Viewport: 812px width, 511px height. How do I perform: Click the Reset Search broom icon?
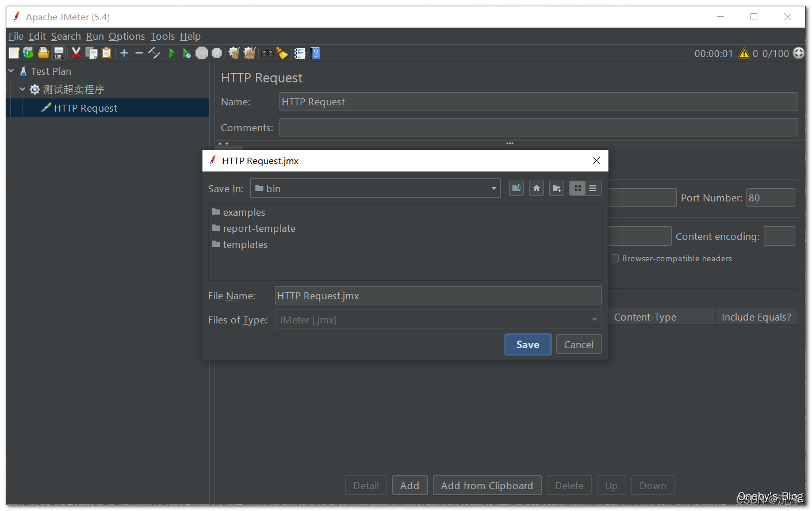click(282, 53)
